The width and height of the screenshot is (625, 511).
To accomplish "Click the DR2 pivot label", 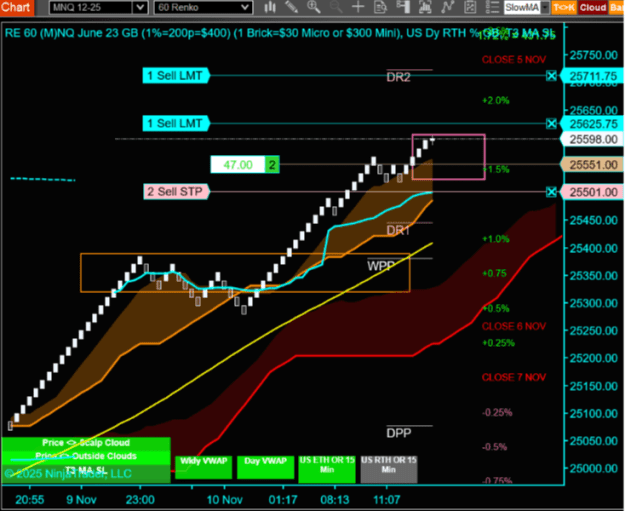I will [398, 77].
